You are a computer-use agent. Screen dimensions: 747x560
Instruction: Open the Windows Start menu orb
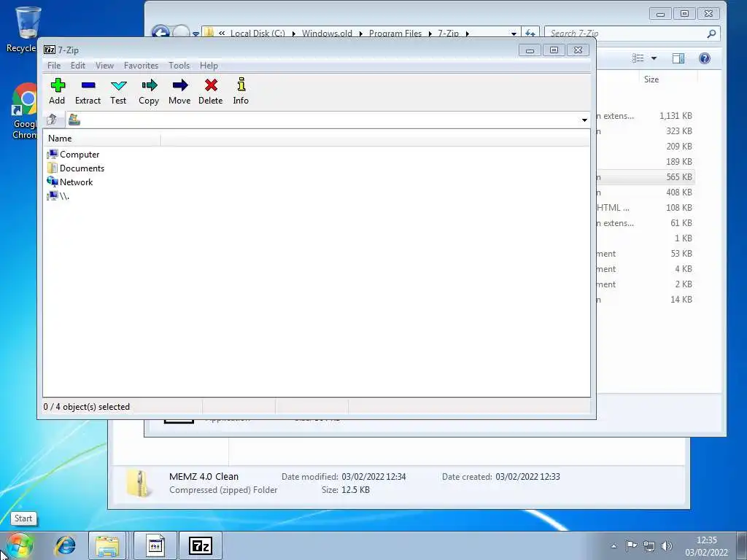pyautogui.click(x=19, y=545)
